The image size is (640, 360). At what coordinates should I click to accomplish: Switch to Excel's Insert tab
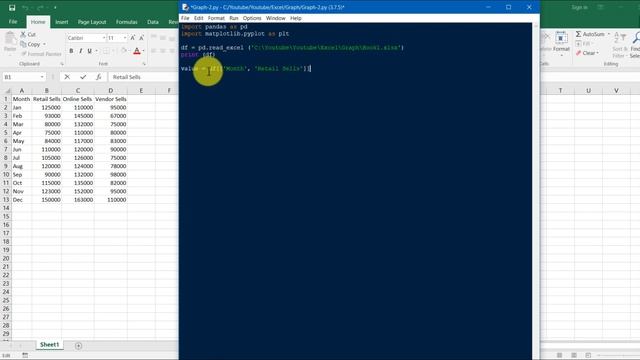point(62,22)
